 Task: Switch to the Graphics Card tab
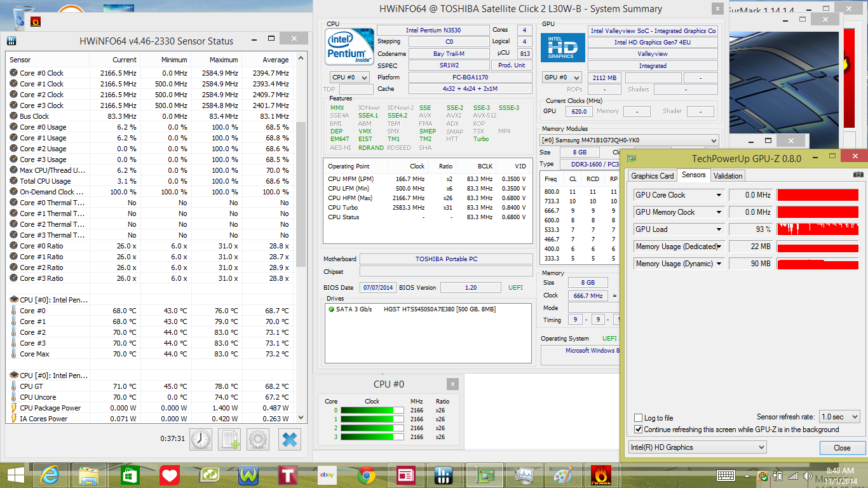[x=652, y=176]
